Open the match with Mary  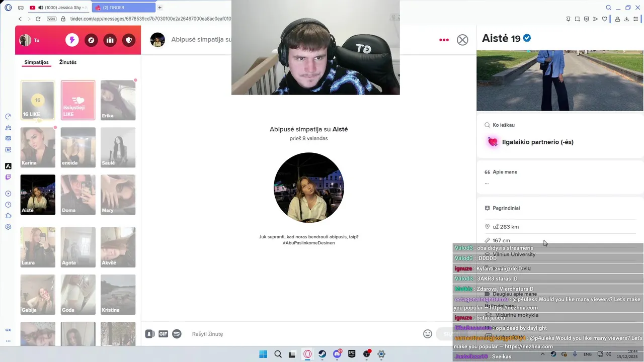(118, 195)
